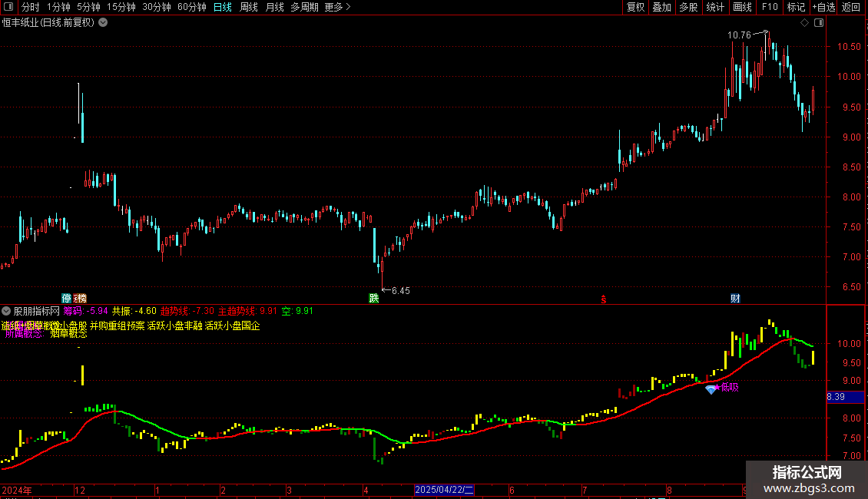Viewport: 868px width, 499px height.
Task: Click the 10.76 high price label
Action: (739, 35)
